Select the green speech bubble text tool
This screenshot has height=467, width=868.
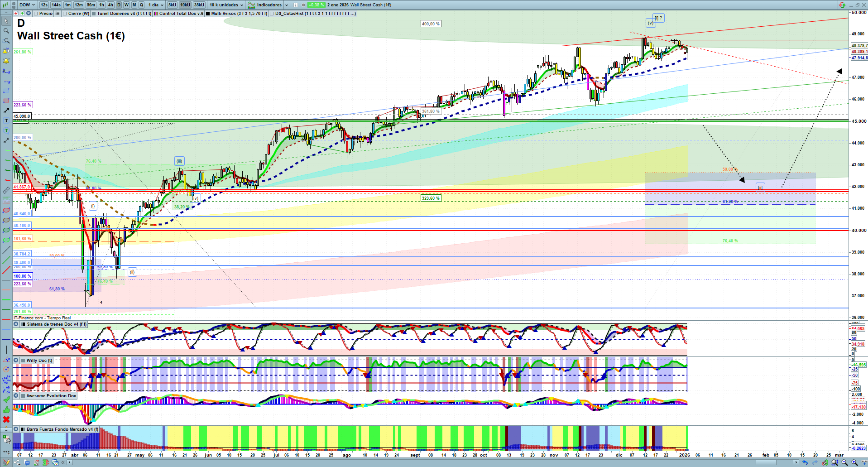[6, 130]
